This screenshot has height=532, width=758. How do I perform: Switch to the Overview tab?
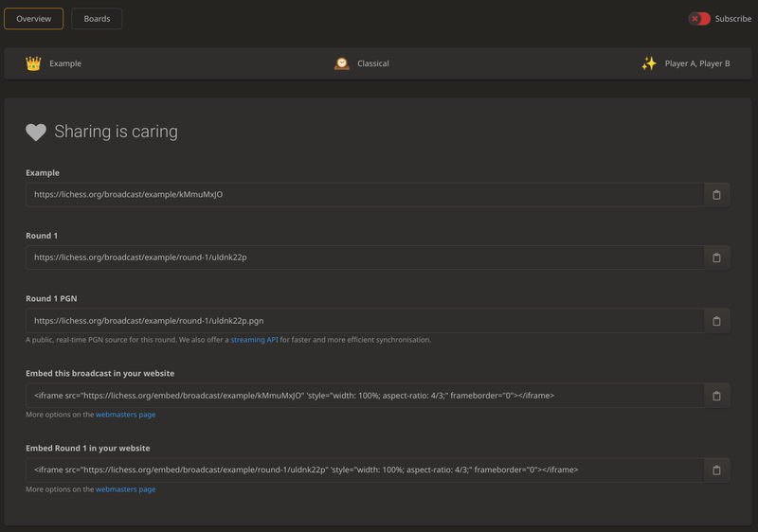click(x=34, y=19)
